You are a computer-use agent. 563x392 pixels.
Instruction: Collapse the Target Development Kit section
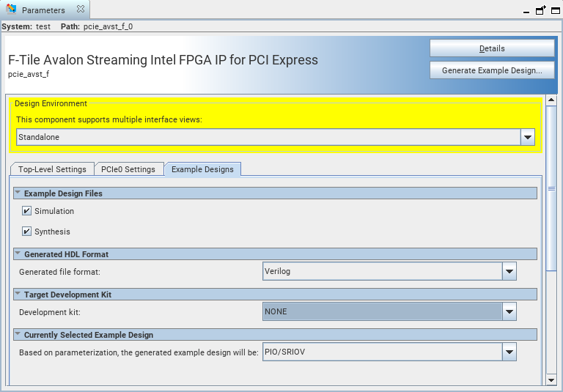coord(18,295)
